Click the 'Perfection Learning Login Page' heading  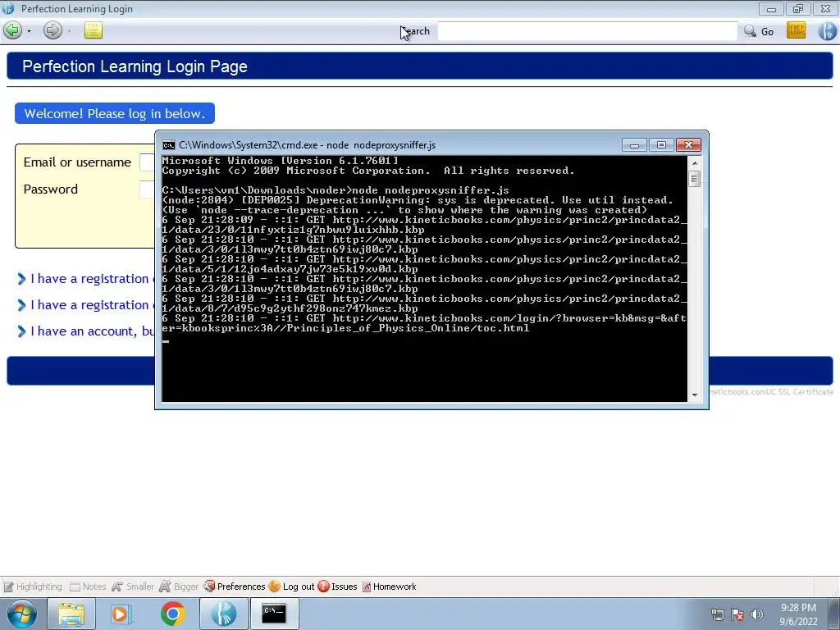pos(135,66)
